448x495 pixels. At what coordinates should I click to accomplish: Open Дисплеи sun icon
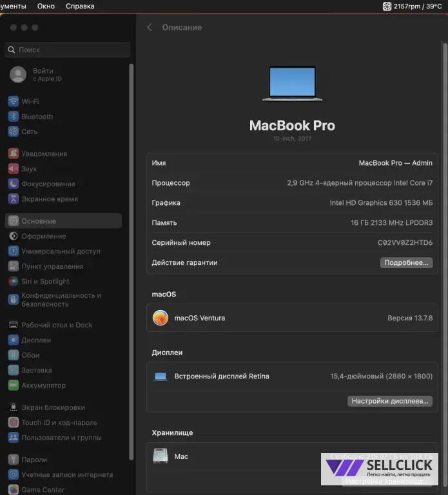point(14,340)
